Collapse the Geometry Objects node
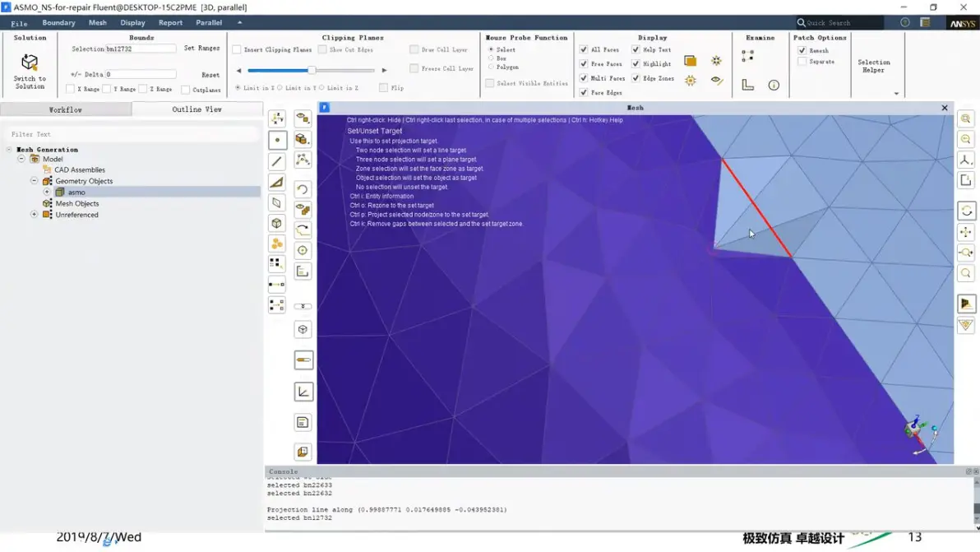980x552 pixels. point(35,181)
